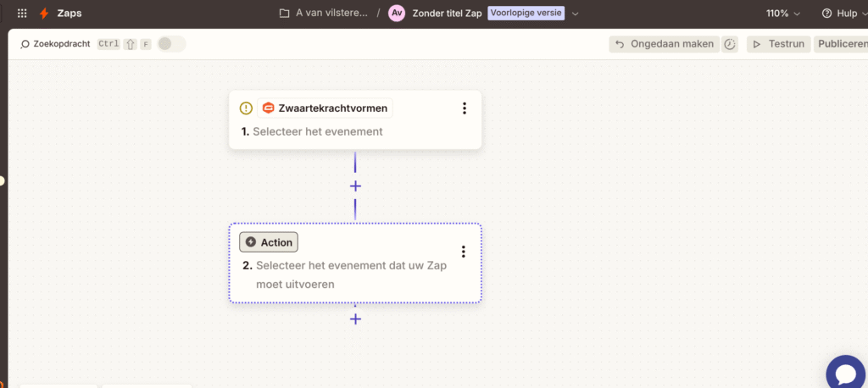Click the Zapier lightning bolt logo
This screenshot has width=868, height=388.
coord(44,14)
